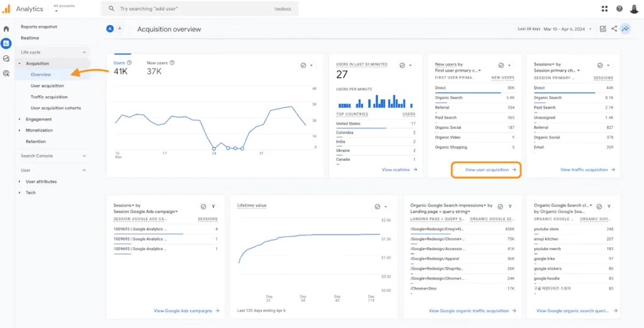The width and height of the screenshot is (644, 328).
Task: Click the search input field
Action: click(199, 9)
